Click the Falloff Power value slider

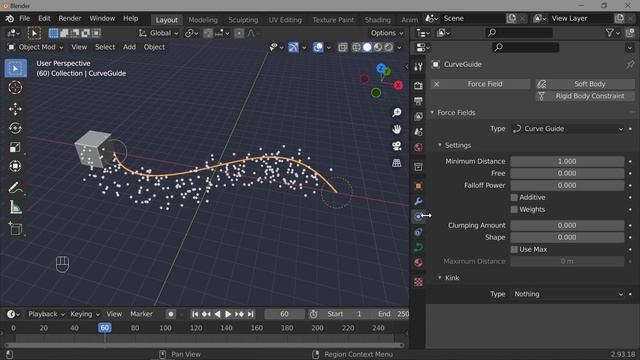click(x=567, y=185)
